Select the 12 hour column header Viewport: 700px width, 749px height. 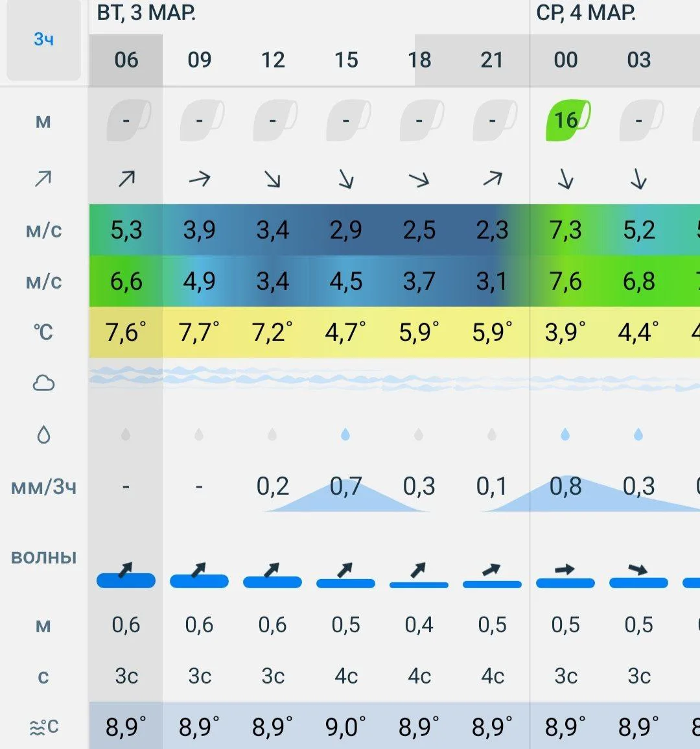[273, 60]
